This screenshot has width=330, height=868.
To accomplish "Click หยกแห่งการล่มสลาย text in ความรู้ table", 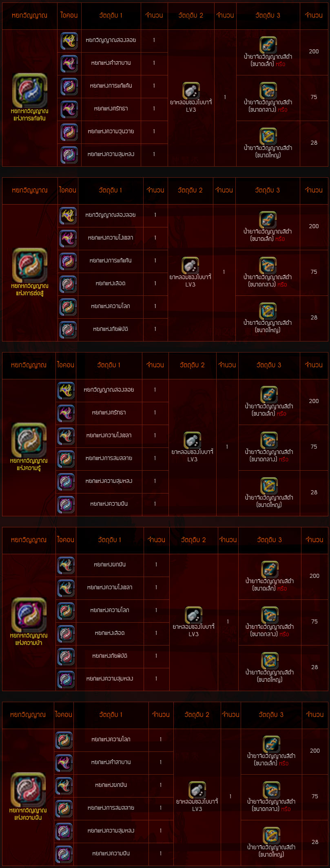I will coord(109,458).
